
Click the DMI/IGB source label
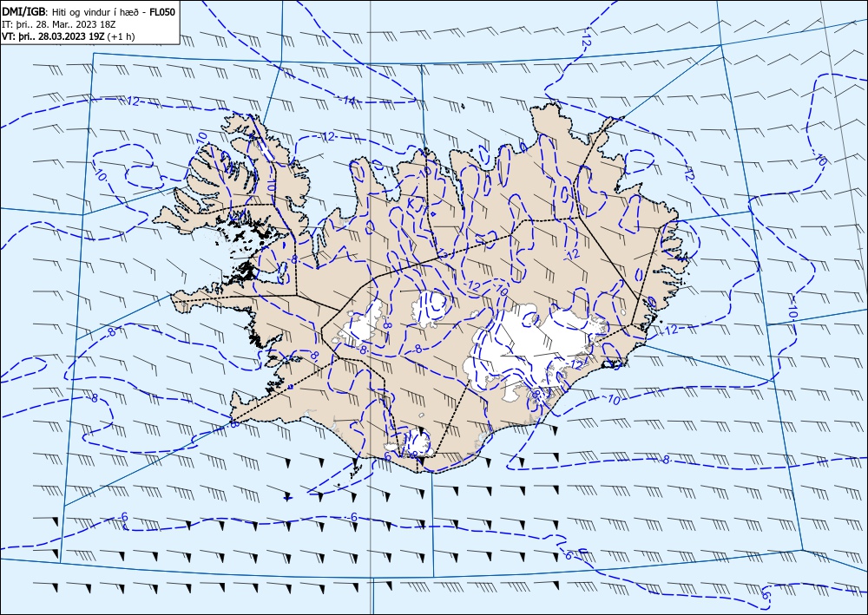click(x=24, y=11)
